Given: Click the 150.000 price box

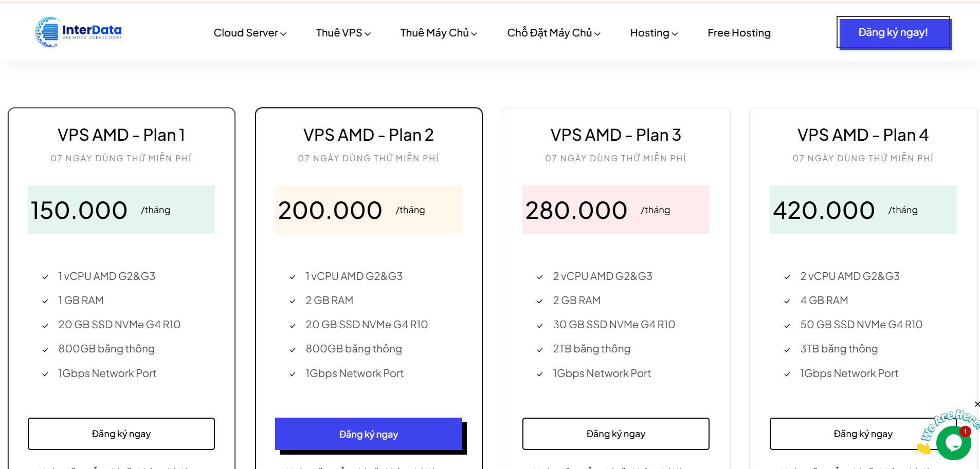Looking at the screenshot, I should pos(121,210).
